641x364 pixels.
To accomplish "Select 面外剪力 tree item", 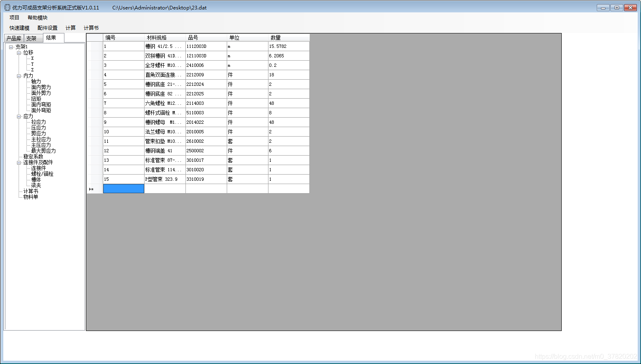I will [41, 93].
